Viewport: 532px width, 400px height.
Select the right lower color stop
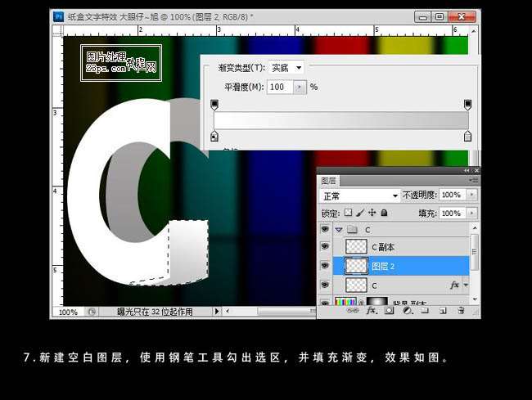(x=467, y=136)
